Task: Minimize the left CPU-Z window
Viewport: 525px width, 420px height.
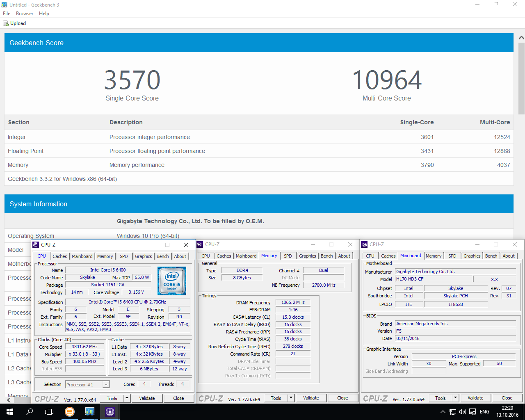Action: click(149, 245)
